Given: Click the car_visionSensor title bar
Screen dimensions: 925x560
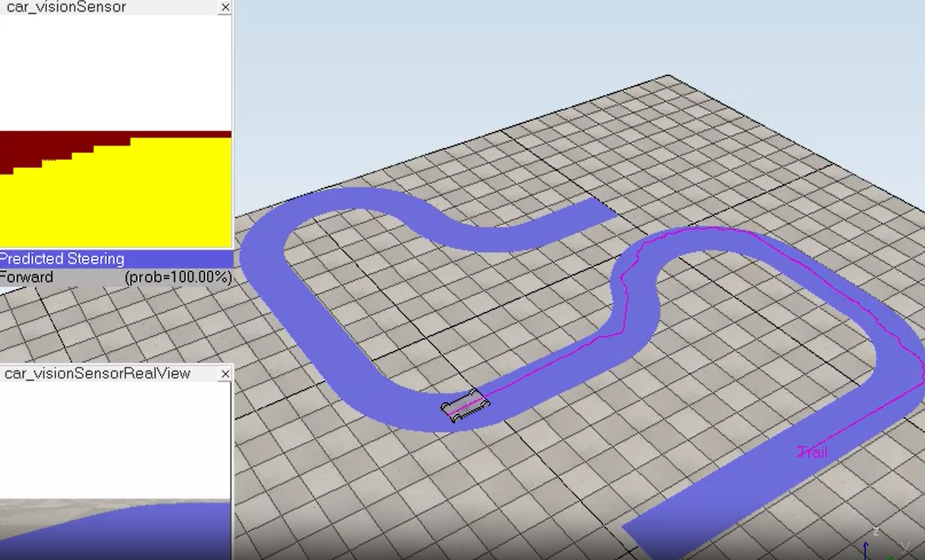Looking at the screenshot, I should coord(110,7).
